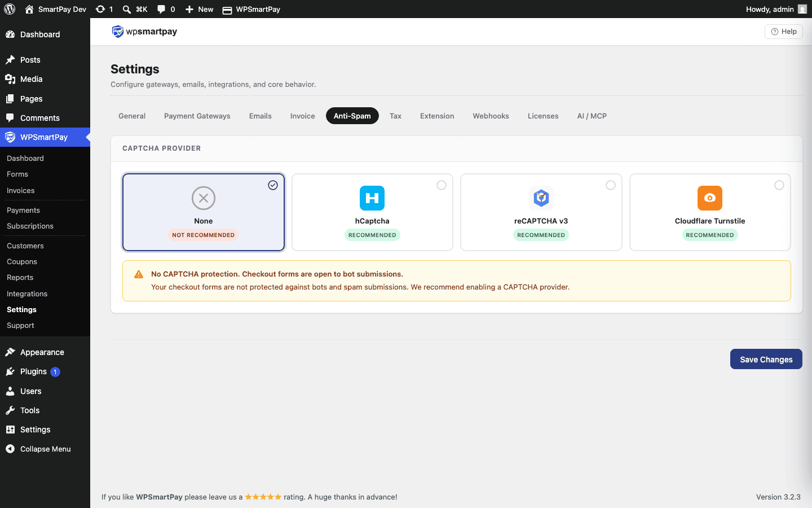The image size is (812, 508).
Task: Select the Anti-Spam tab
Action: point(352,116)
